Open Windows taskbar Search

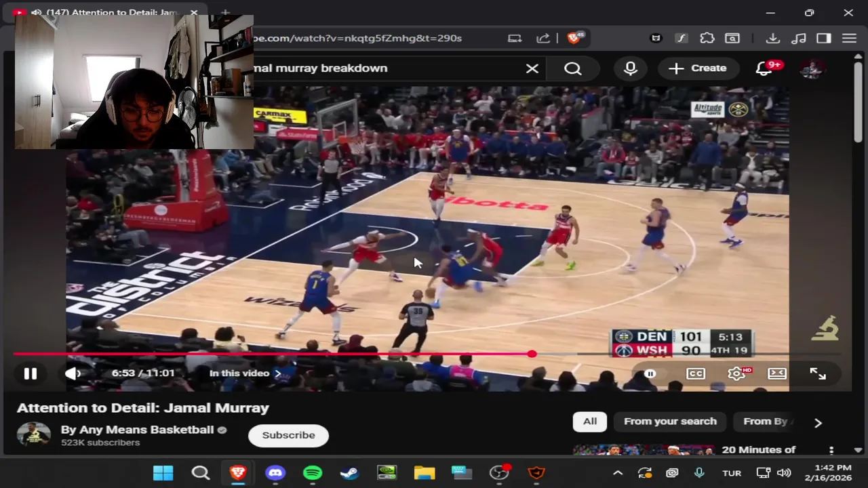201,472
